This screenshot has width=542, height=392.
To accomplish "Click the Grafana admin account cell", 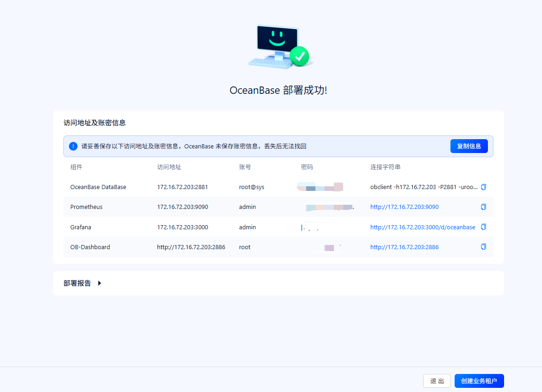I will click(247, 227).
